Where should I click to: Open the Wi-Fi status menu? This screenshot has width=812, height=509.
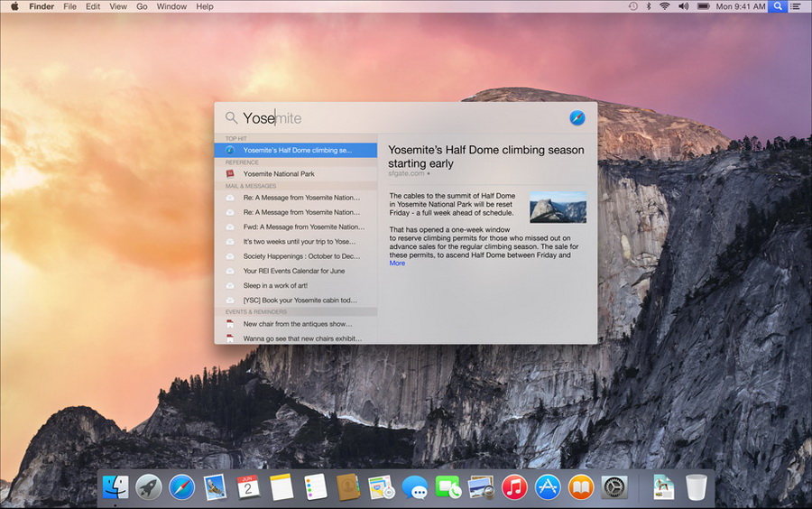664,6
